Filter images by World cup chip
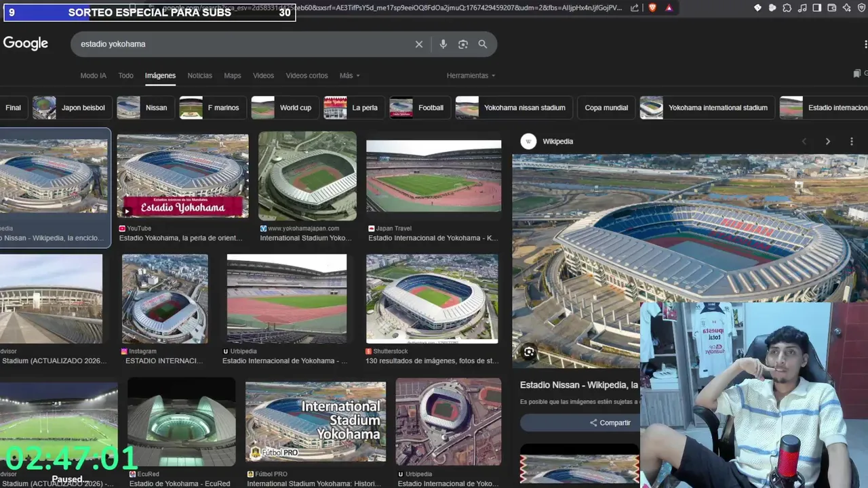The width and height of the screenshot is (868, 488). coord(284,108)
